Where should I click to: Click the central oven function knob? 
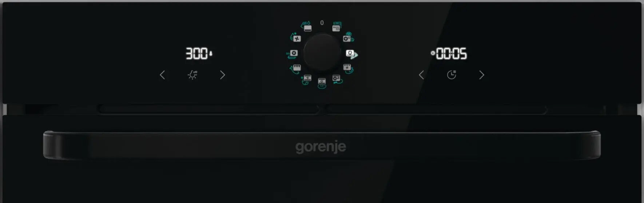[x=322, y=52]
